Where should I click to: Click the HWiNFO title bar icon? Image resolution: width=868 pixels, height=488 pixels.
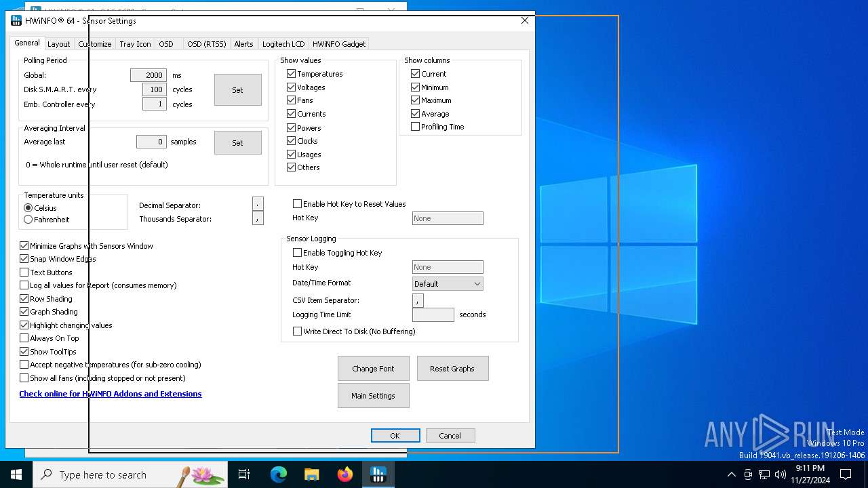[16, 20]
